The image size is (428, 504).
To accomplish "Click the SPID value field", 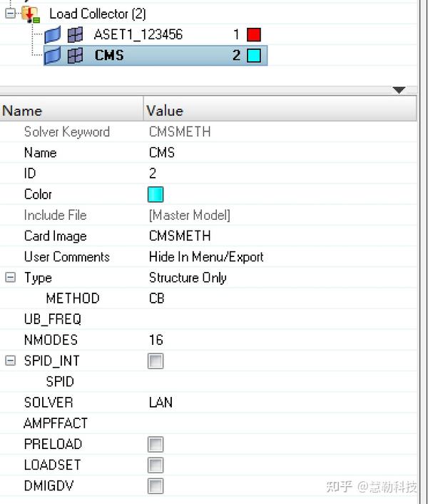I will pos(280,381).
